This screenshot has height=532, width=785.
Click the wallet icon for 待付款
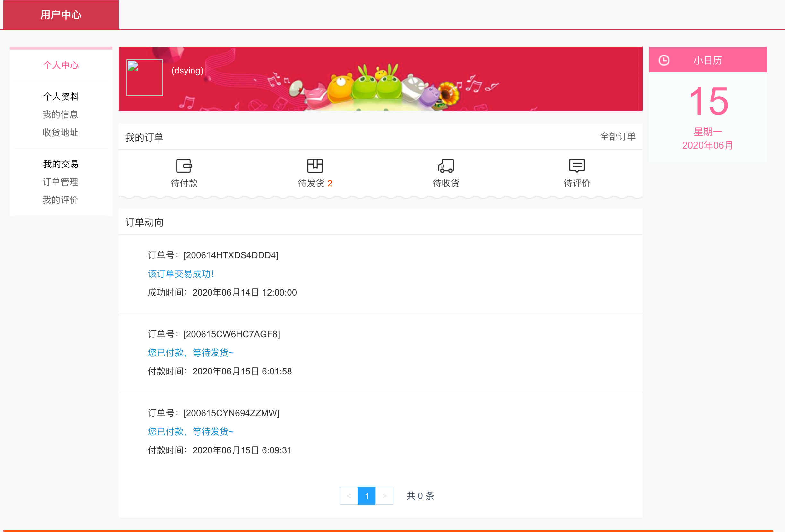click(x=184, y=166)
